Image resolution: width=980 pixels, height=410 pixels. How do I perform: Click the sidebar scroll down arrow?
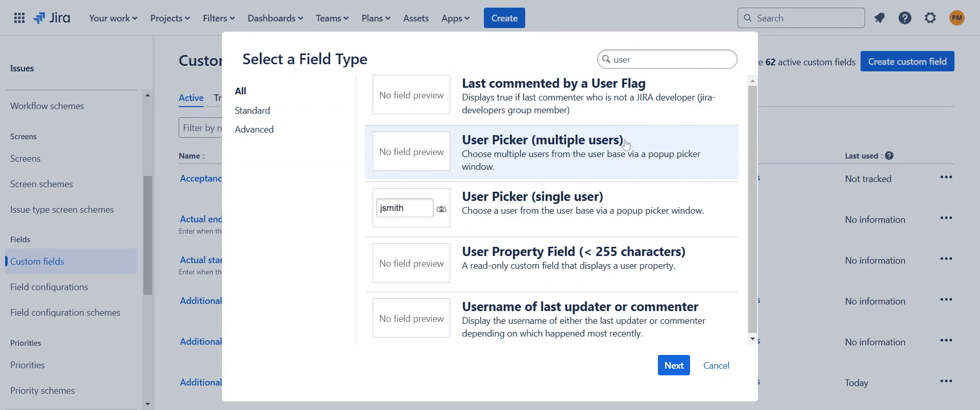point(148,404)
